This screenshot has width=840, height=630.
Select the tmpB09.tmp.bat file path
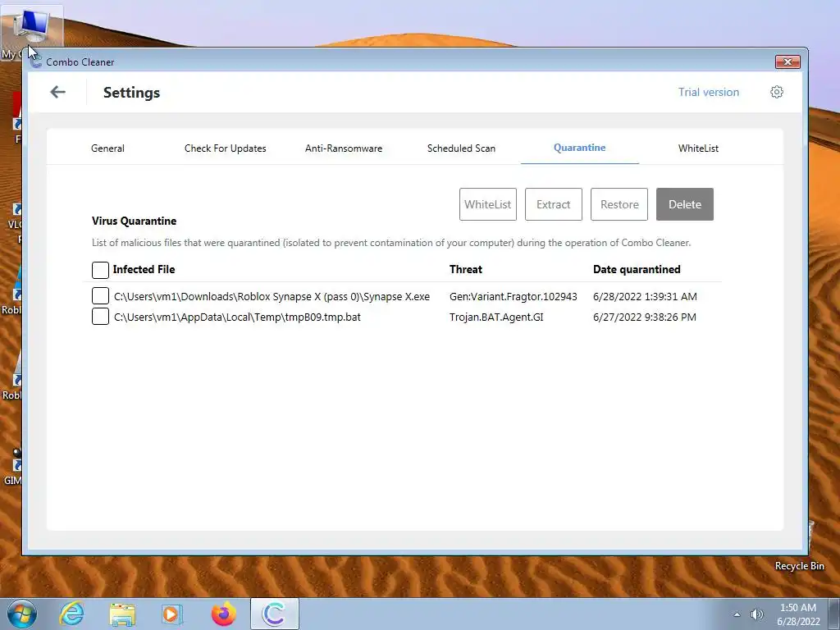237,317
